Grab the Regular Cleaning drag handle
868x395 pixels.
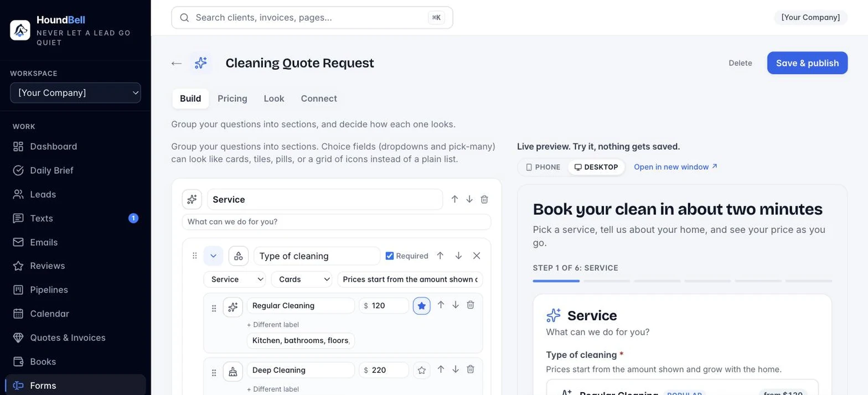pos(214,308)
